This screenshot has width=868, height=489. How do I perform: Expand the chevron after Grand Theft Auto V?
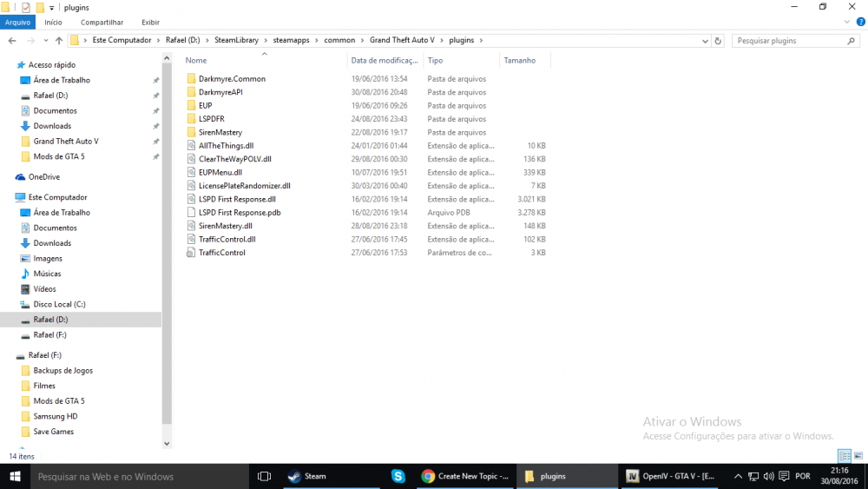tap(442, 41)
